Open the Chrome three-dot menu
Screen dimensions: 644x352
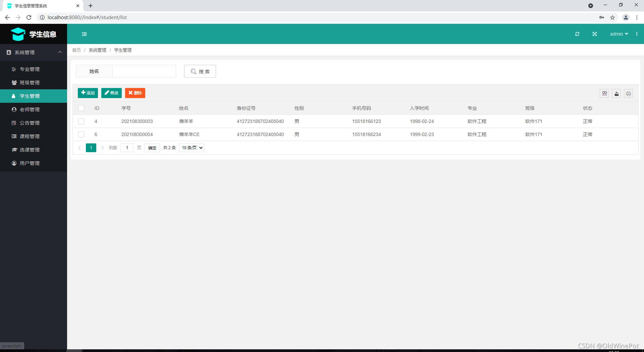(637, 17)
